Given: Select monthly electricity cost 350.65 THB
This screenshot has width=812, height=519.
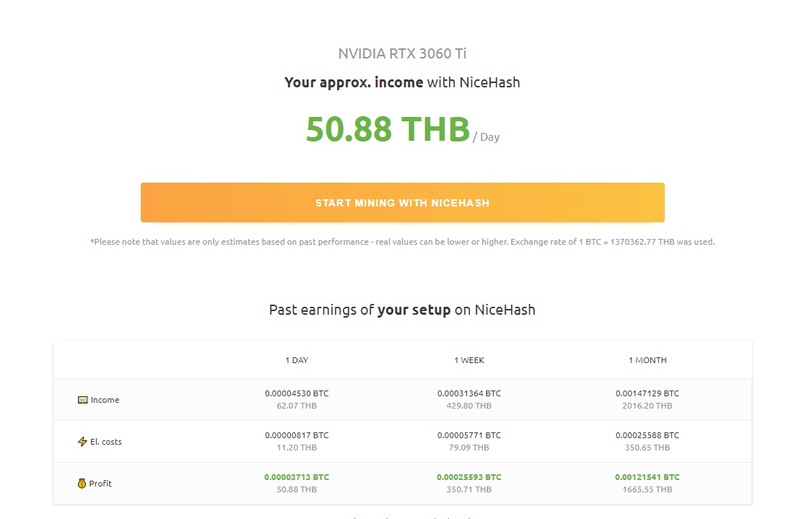Looking at the screenshot, I should tap(647, 448).
